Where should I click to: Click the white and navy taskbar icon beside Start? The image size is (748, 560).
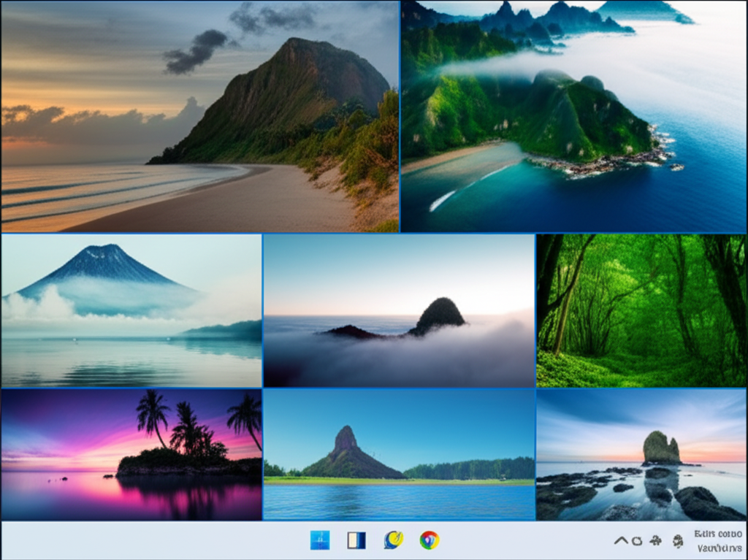click(356, 540)
